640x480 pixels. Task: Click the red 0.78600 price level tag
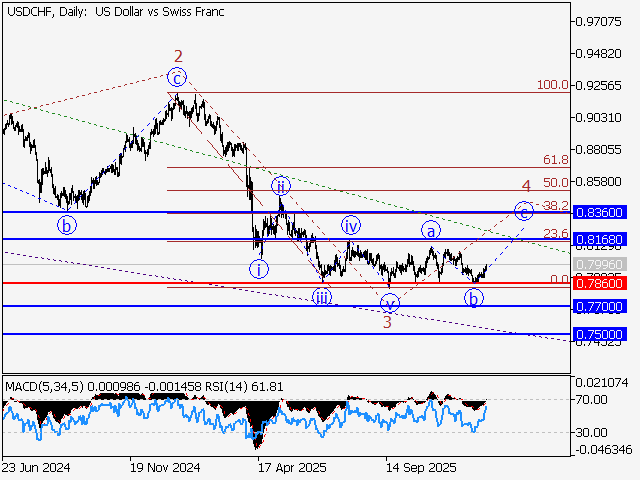pyautogui.click(x=600, y=283)
